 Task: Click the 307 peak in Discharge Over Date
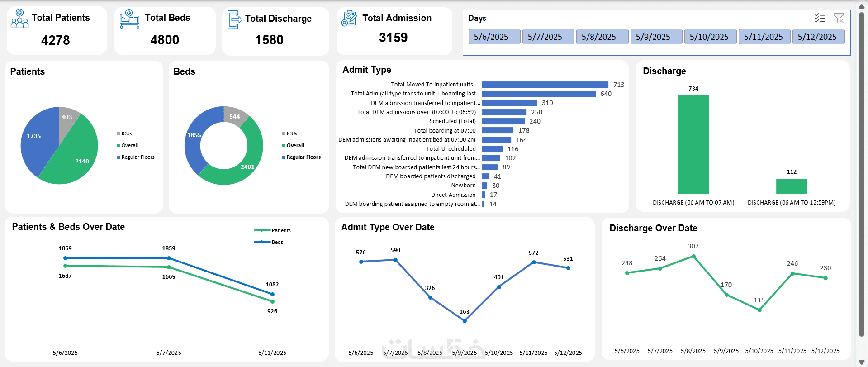[x=693, y=256]
